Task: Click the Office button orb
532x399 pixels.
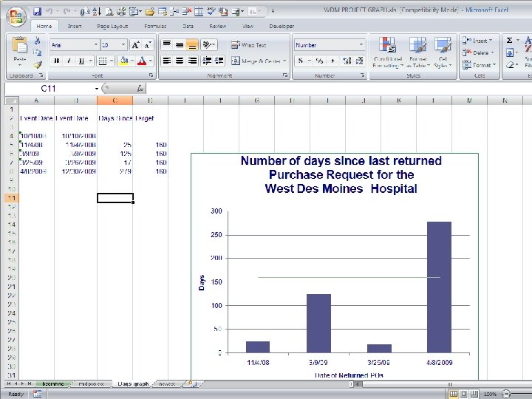Action: [x=16, y=16]
